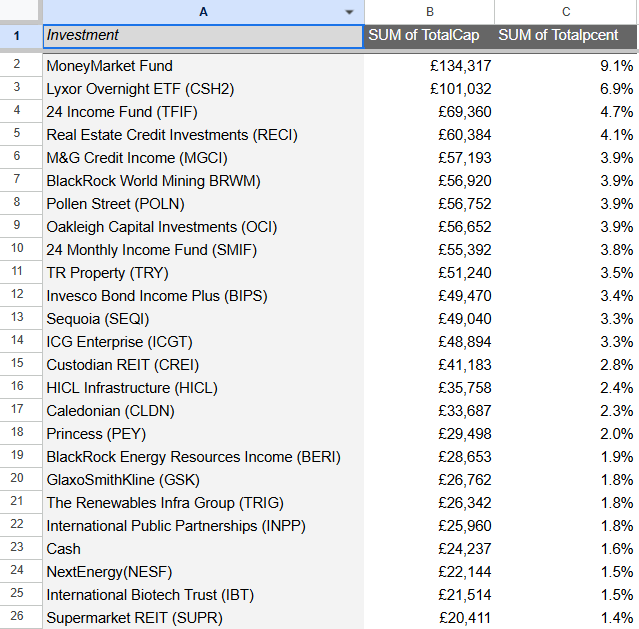Viewport: 639px width, 629px height.
Task: Select row 10 header number
Action: [21, 248]
